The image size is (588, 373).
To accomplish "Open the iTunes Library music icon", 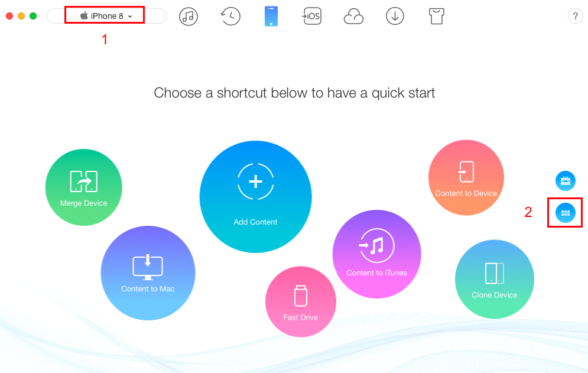I will tap(189, 17).
